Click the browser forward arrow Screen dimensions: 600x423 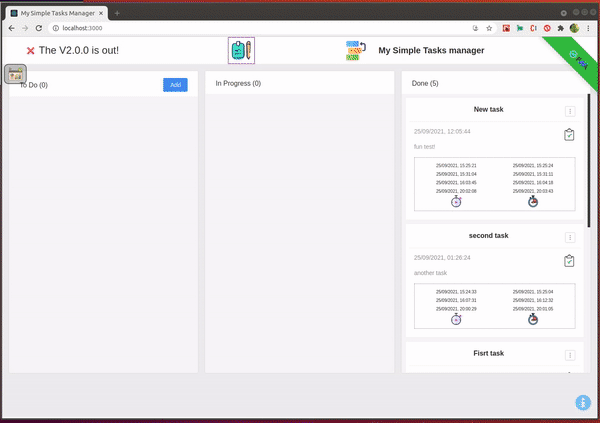(x=25, y=28)
